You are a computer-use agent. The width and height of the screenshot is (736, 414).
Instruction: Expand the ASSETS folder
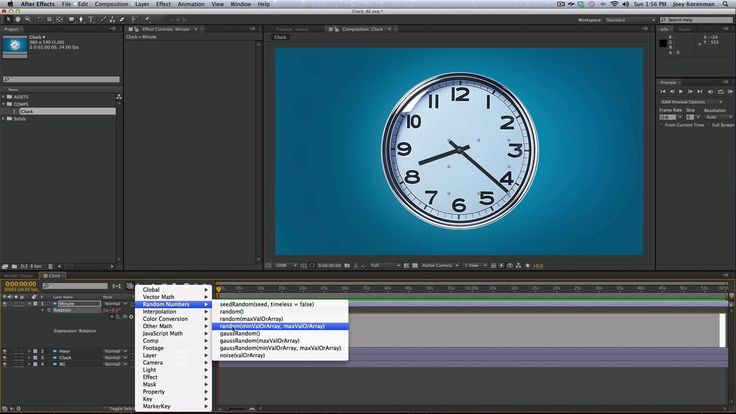(x=5, y=96)
